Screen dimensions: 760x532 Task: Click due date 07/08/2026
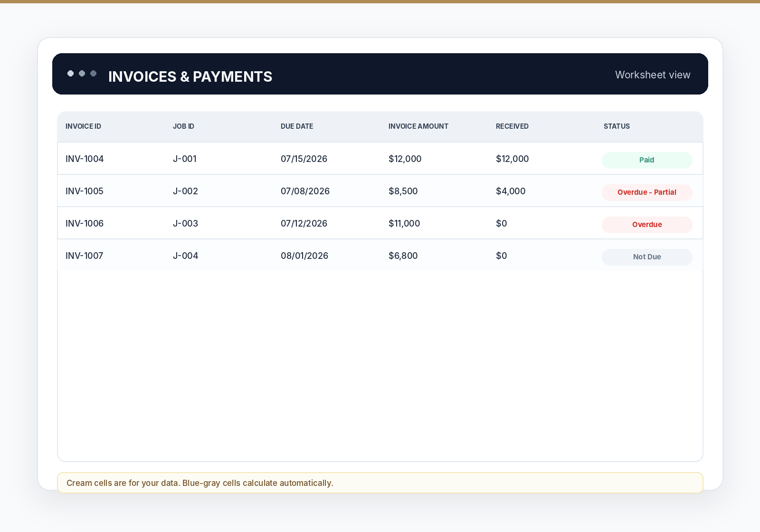click(305, 191)
